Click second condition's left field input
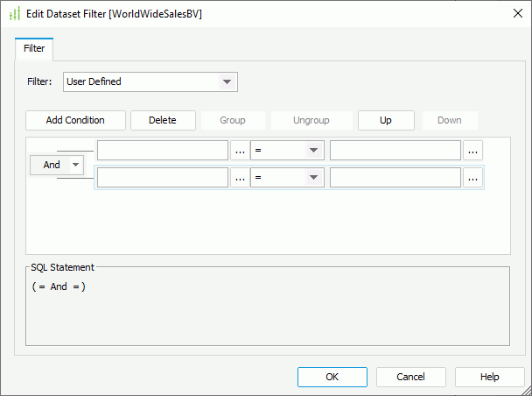 point(163,178)
